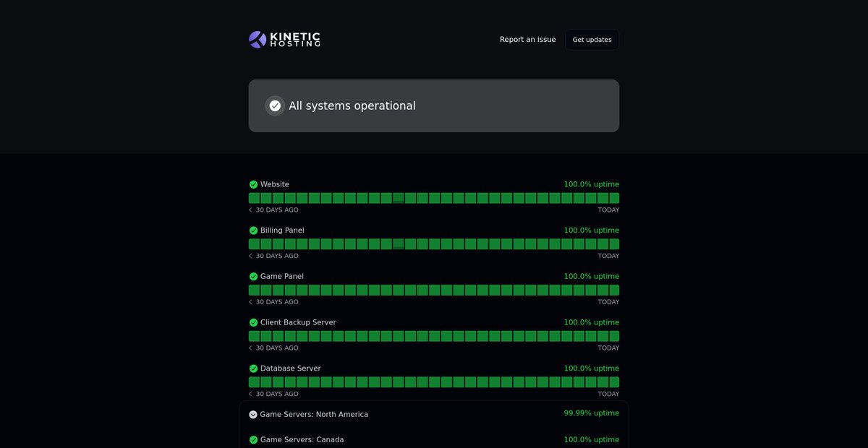
Task: Click the Game Panel component name
Action: click(282, 277)
